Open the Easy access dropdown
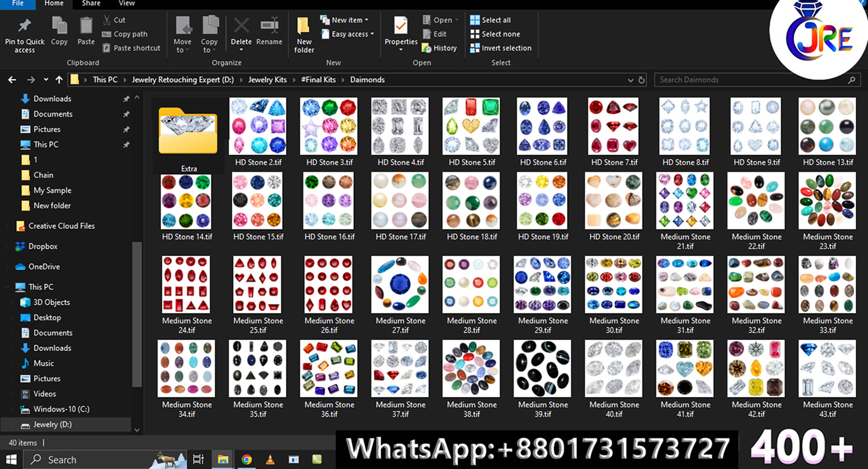The width and height of the screenshot is (868, 469). point(347,34)
